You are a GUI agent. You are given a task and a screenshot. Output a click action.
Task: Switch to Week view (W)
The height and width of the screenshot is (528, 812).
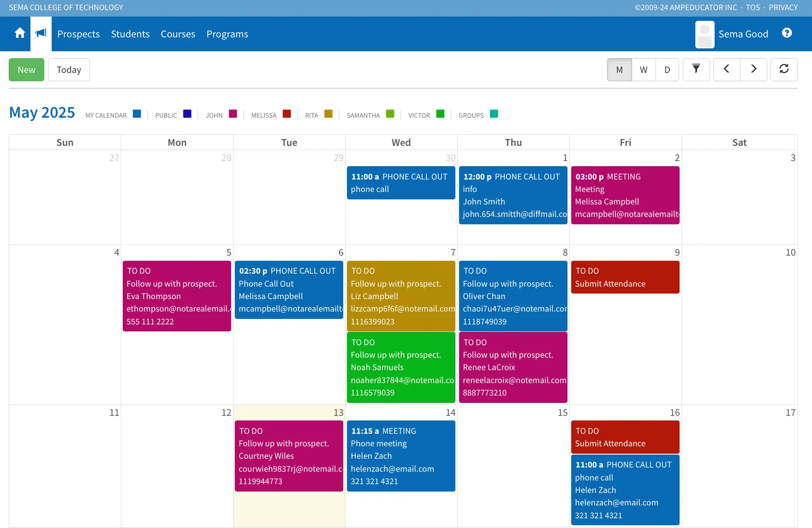click(644, 70)
